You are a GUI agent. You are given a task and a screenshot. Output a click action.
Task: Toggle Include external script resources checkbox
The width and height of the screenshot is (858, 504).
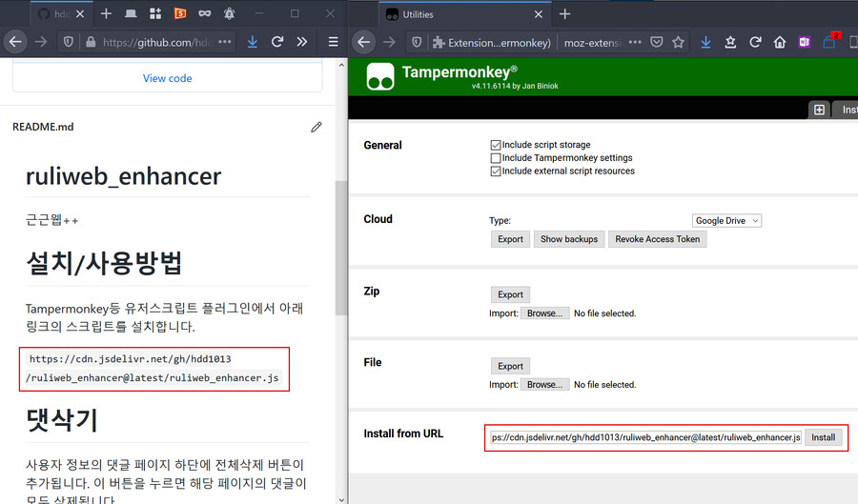pyautogui.click(x=496, y=171)
